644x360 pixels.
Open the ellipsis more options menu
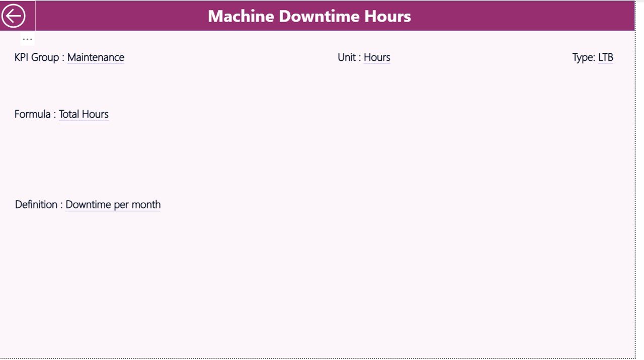[x=27, y=39]
